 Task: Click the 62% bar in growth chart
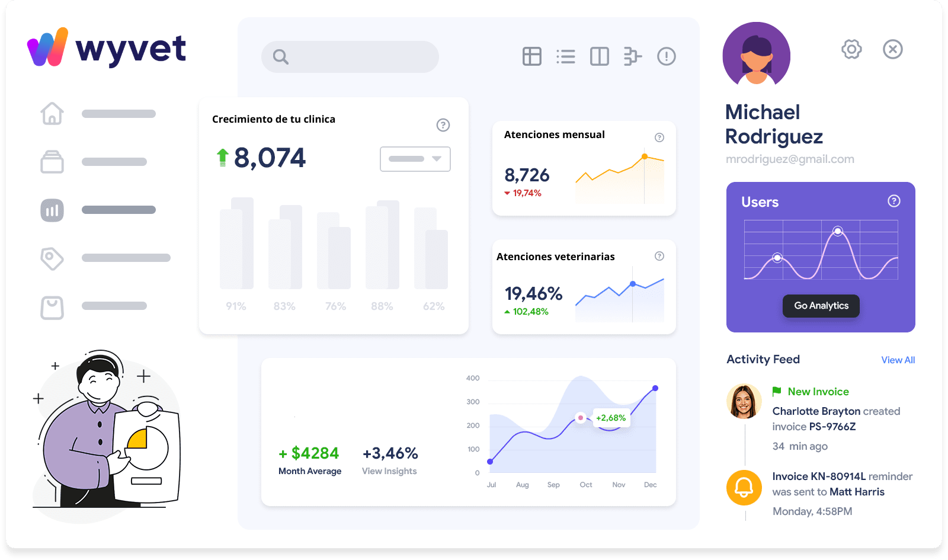click(431, 248)
